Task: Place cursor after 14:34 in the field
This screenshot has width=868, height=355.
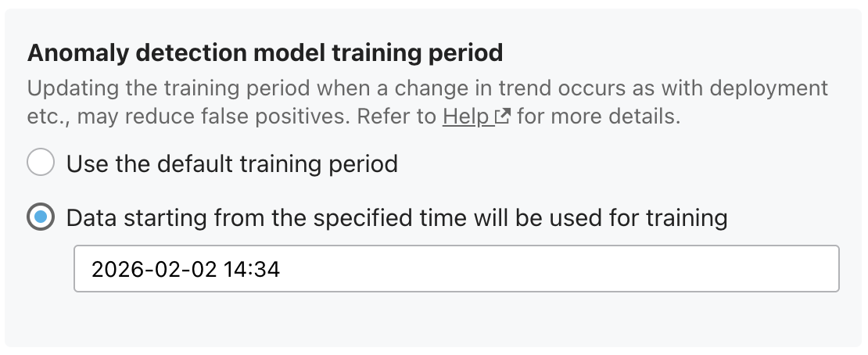Action: 282,269
